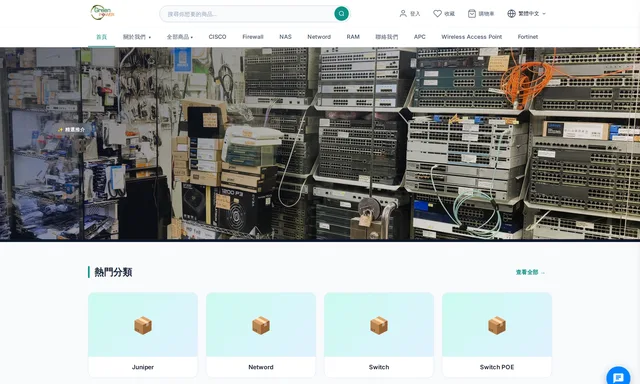This screenshot has height=384, width=640.
Task: Open the Fortinet menu item
Action: click(527, 37)
